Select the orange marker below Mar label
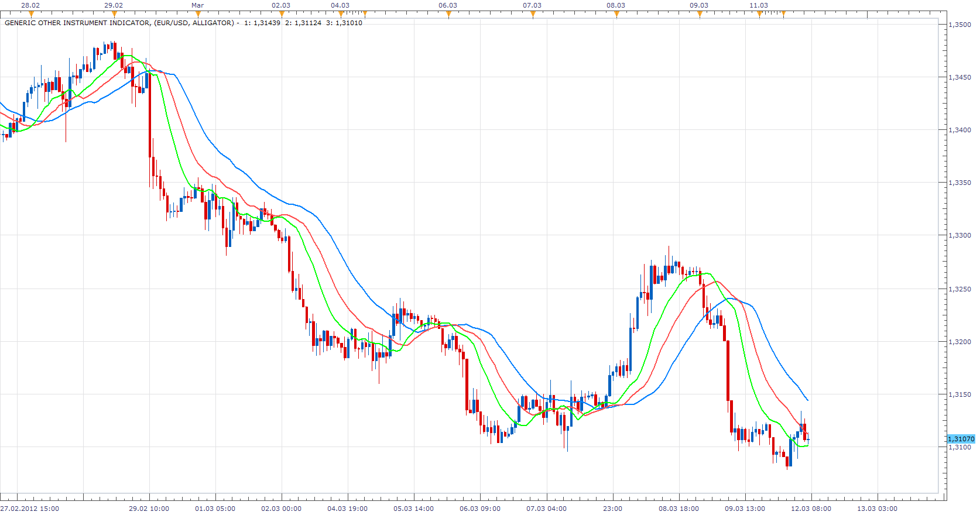The width and height of the screenshot is (980, 515). click(x=198, y=14)
